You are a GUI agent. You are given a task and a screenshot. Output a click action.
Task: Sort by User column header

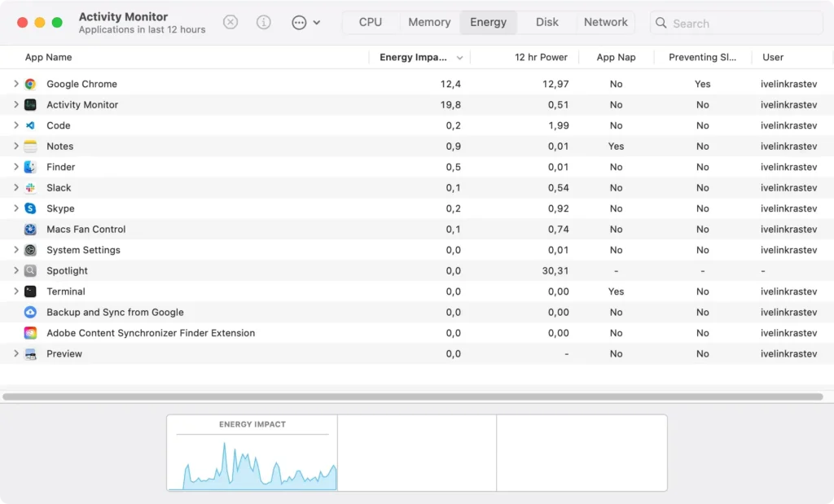click(x=773, y=58)
